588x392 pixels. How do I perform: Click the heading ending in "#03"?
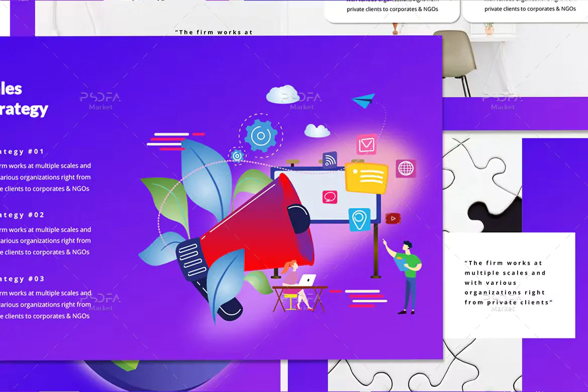pos(22,279)
